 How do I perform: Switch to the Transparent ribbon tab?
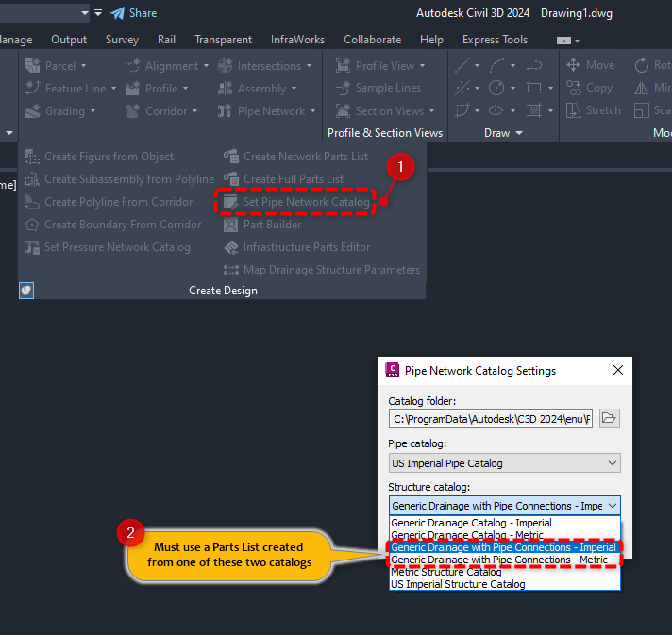[223, 40]
